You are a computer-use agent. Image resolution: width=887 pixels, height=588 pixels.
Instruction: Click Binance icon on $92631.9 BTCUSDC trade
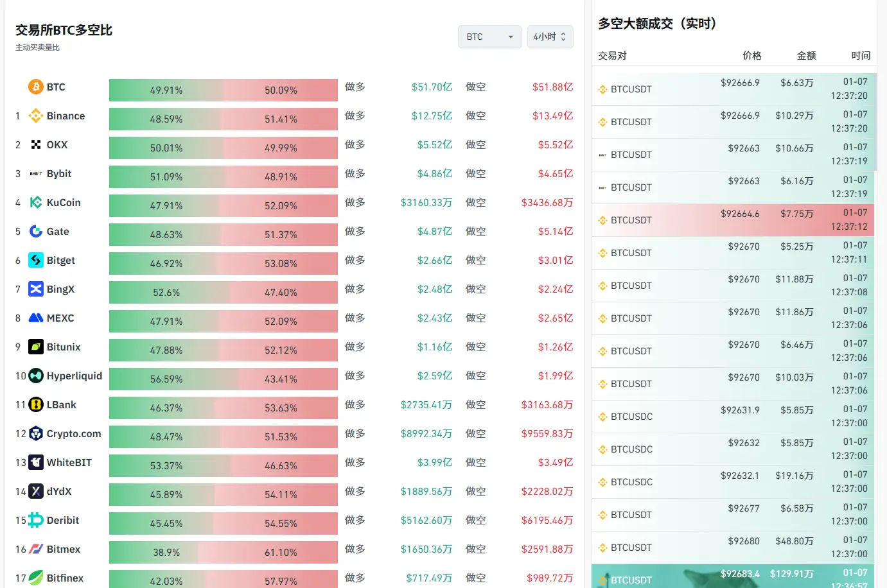(x=602, y=417)
